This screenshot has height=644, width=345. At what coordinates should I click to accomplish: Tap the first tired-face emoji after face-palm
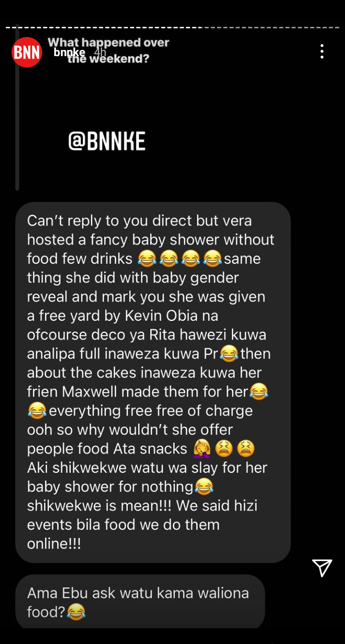223,449
